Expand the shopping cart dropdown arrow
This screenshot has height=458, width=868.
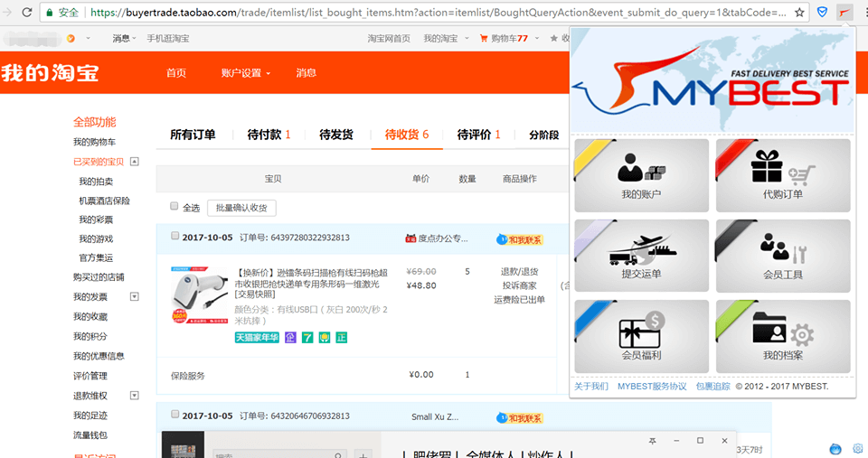tap(536, 38)
